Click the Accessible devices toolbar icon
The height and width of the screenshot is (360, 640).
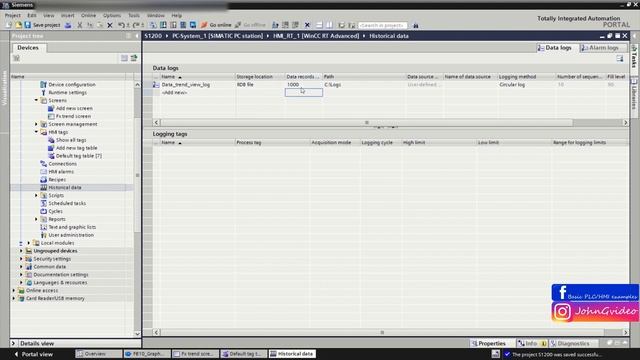275,25
